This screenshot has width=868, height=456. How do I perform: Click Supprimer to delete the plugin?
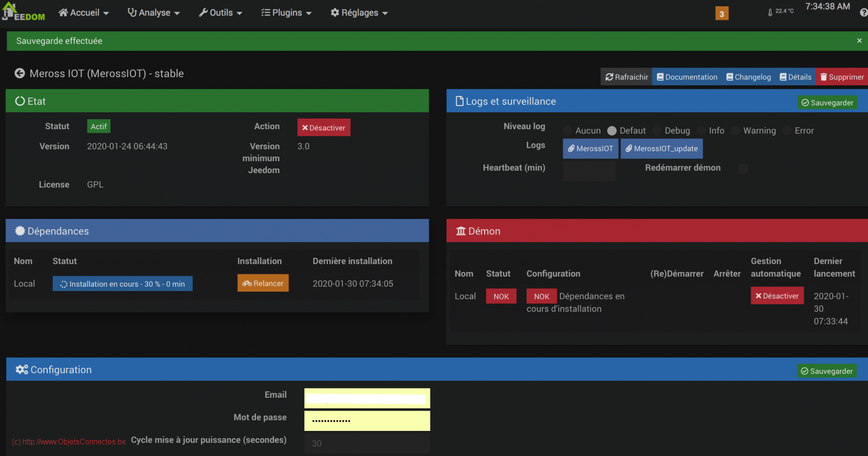(x=842, y=77)
